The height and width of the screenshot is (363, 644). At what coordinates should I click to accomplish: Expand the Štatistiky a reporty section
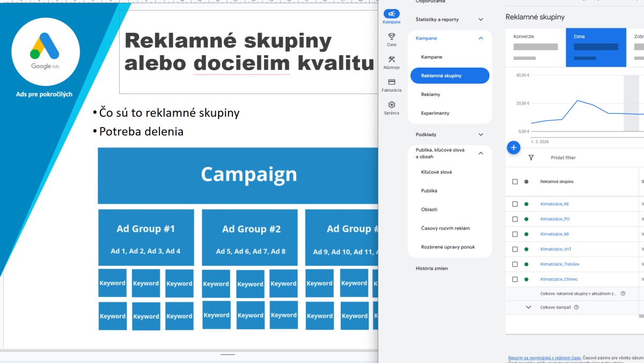[480, 20]
